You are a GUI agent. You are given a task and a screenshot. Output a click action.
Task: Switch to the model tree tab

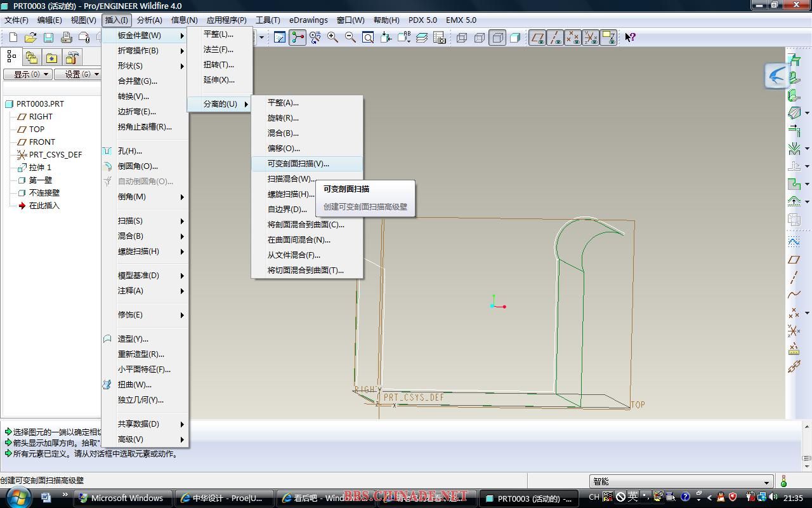pos(11,57)
